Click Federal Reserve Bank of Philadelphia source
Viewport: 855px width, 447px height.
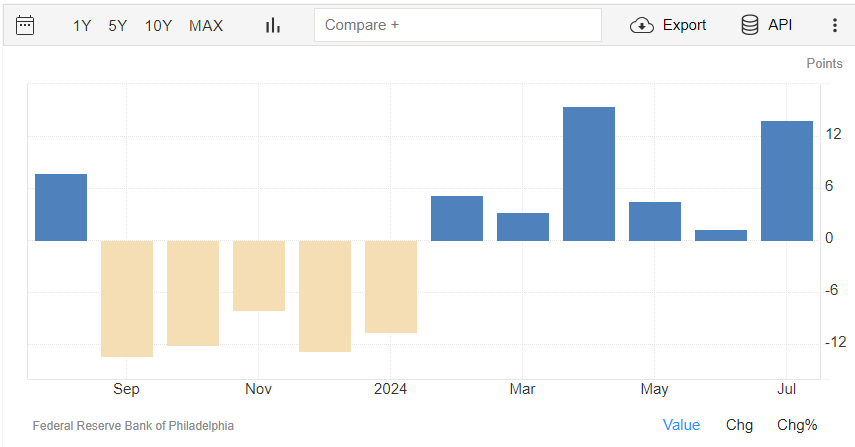pyautogui.click(x=133, y=426)
